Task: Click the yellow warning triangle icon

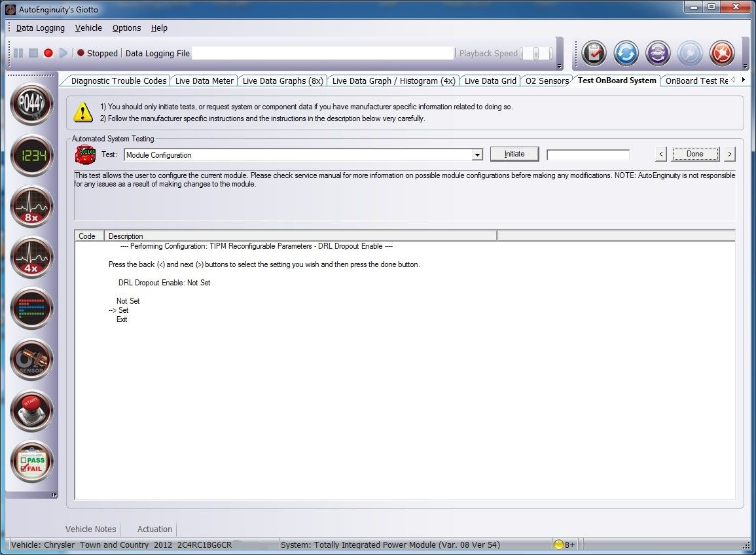Action: (x=83, y=112)
